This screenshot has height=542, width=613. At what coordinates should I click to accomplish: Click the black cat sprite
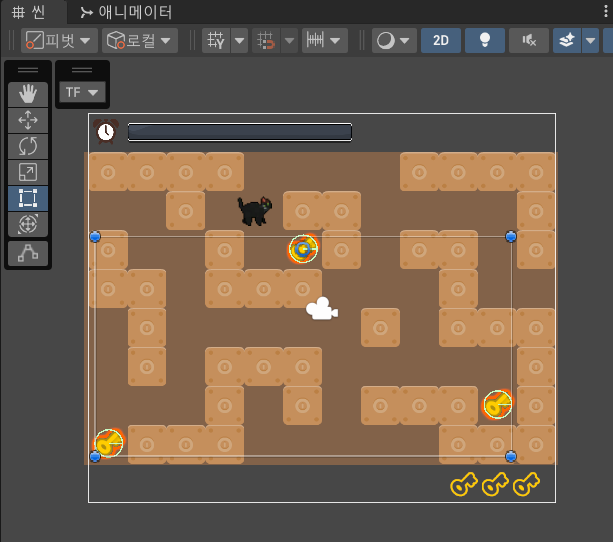[255, 211]
